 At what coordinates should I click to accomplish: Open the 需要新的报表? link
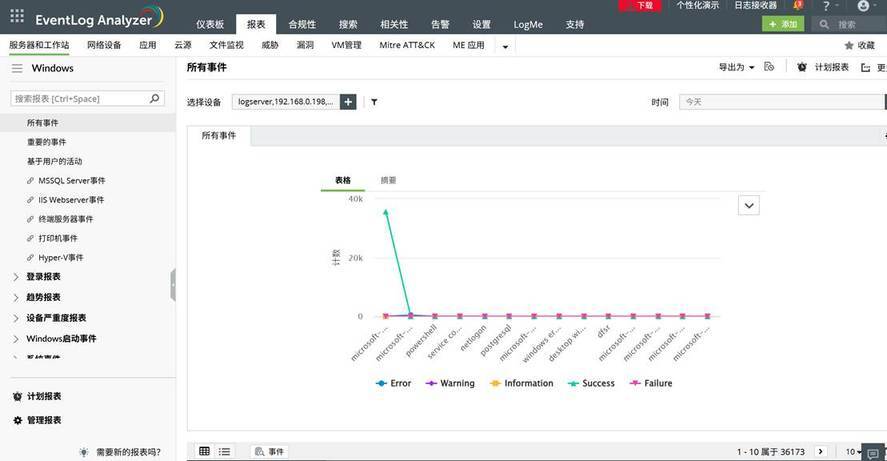click(x=128, y=452)
